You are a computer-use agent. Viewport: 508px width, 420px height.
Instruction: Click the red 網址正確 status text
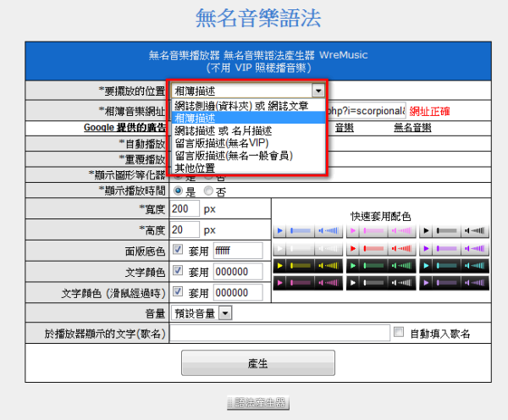coord(429,112)
